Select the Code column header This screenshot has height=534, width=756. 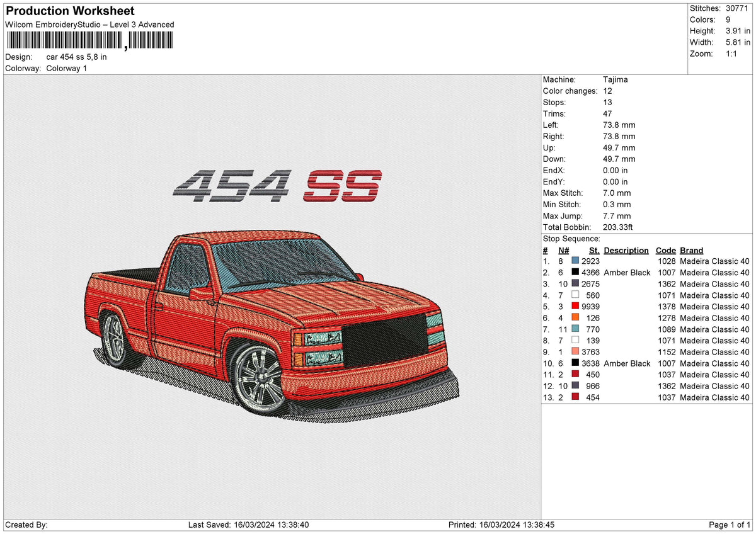[x=665, y=250]
